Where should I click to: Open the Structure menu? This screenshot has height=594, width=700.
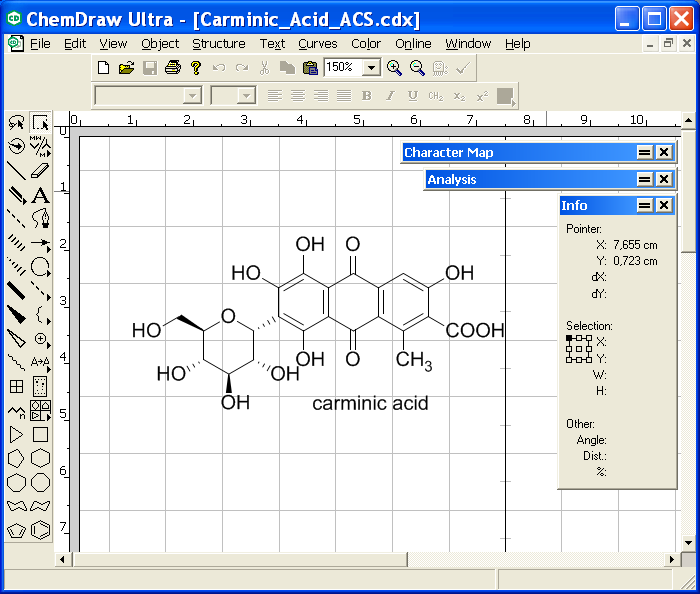219,44
